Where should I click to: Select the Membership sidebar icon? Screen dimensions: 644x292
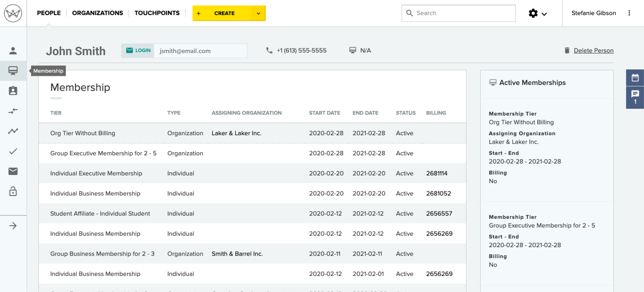(x=13, y=71)
